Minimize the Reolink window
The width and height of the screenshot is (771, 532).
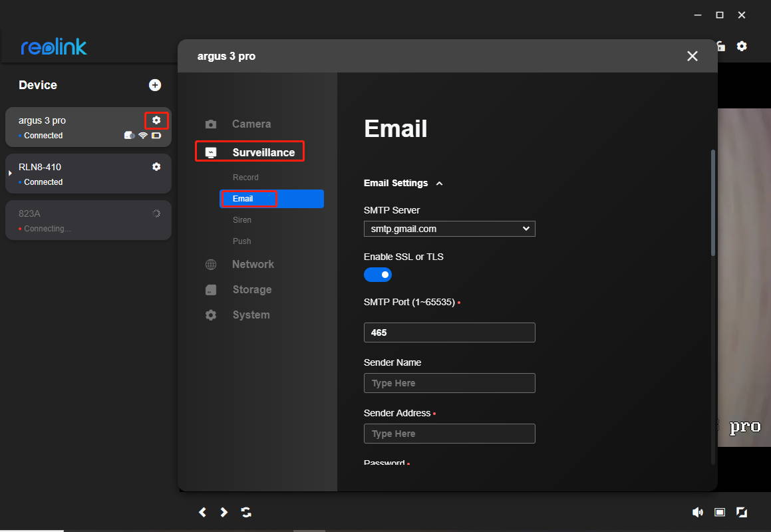(x=697, y=15)
